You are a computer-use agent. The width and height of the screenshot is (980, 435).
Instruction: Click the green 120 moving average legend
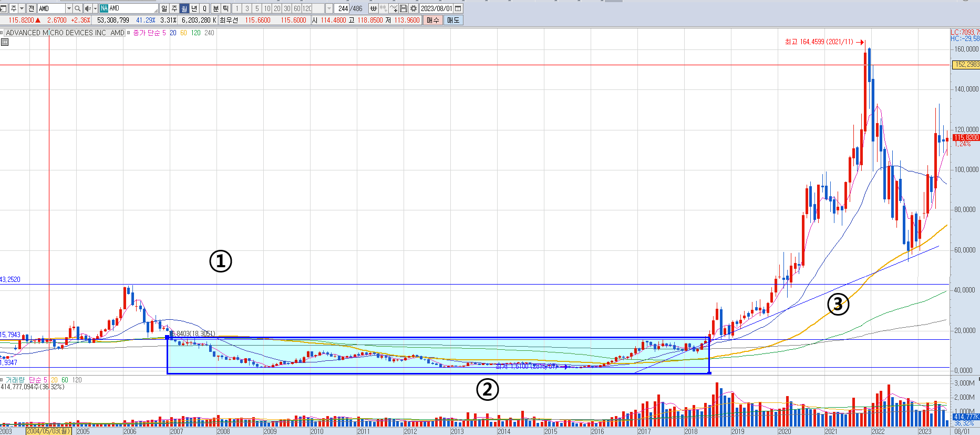(196, 33)
